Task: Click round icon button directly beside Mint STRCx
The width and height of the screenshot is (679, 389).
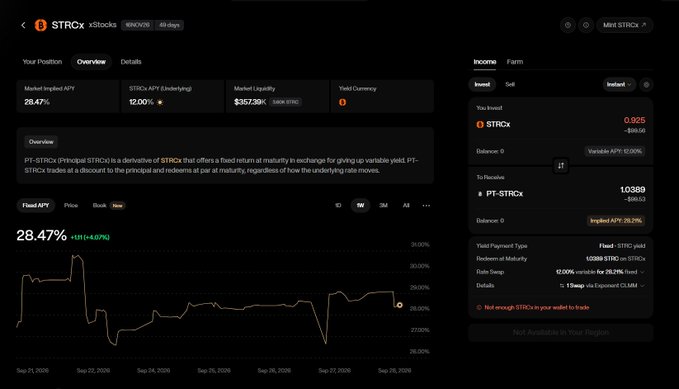Action: point(586,25)
